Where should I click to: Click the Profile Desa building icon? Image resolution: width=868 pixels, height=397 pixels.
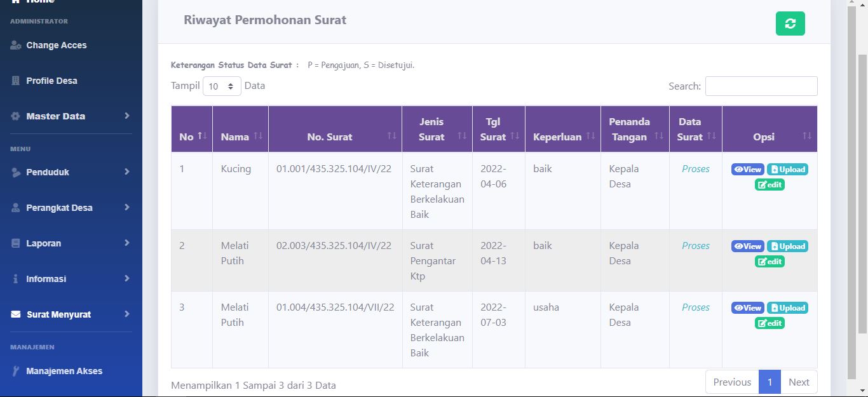[x=16, y=81]
